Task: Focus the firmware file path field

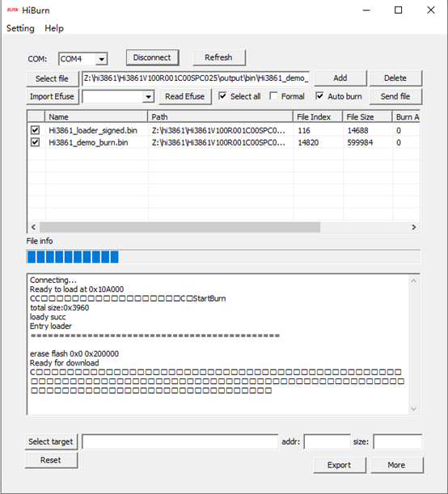Action: pyautogui.click(x=196, y=78)
